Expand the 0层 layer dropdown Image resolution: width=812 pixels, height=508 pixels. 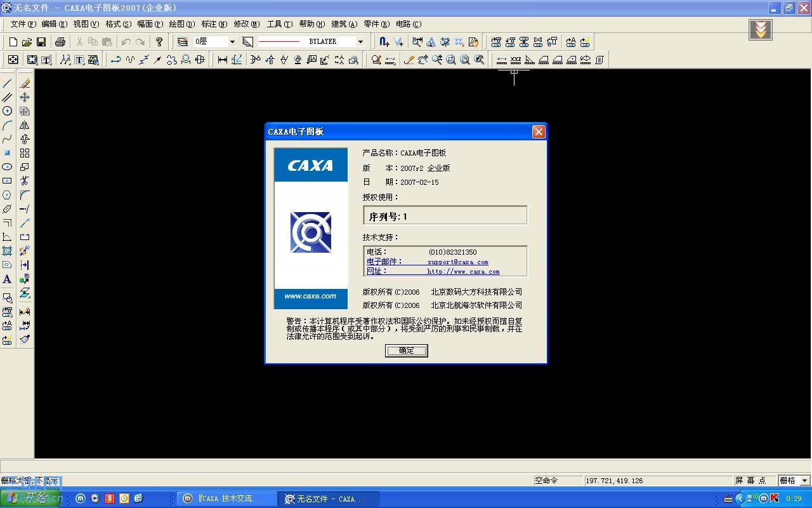232,42
